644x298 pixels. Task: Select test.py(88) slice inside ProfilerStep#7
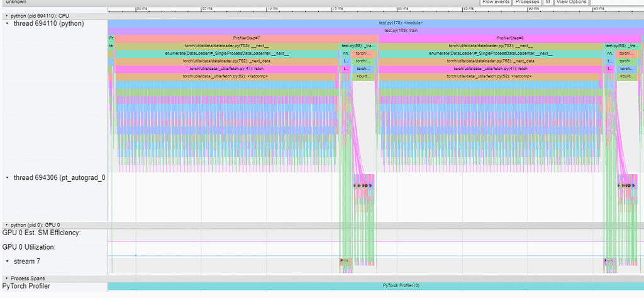tap(358, 46)
